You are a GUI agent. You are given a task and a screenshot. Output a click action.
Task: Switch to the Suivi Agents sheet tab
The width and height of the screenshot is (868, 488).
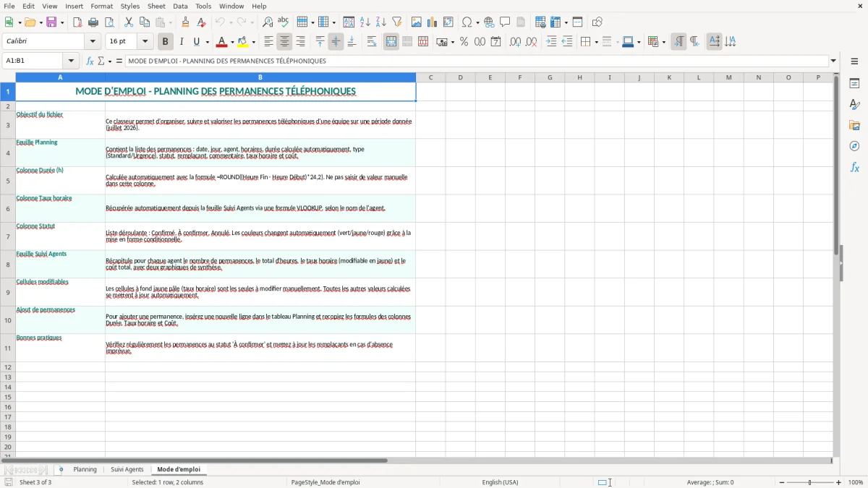(127, 470)
